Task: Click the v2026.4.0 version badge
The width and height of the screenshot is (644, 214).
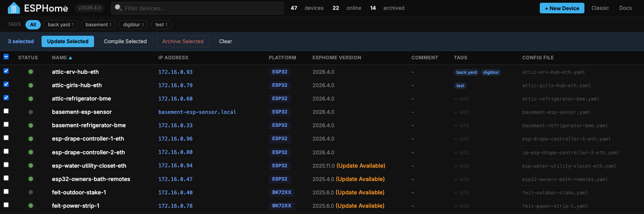Action: (x=89, y=8)
